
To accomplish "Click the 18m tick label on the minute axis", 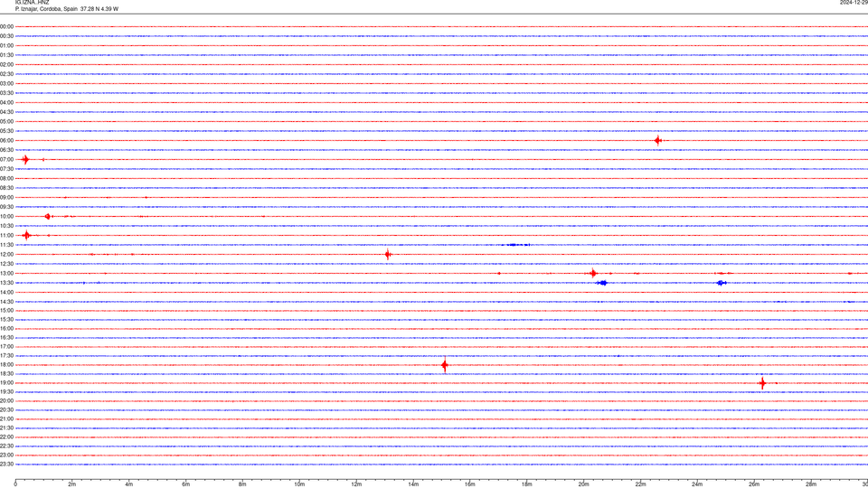I will (527, 484).
